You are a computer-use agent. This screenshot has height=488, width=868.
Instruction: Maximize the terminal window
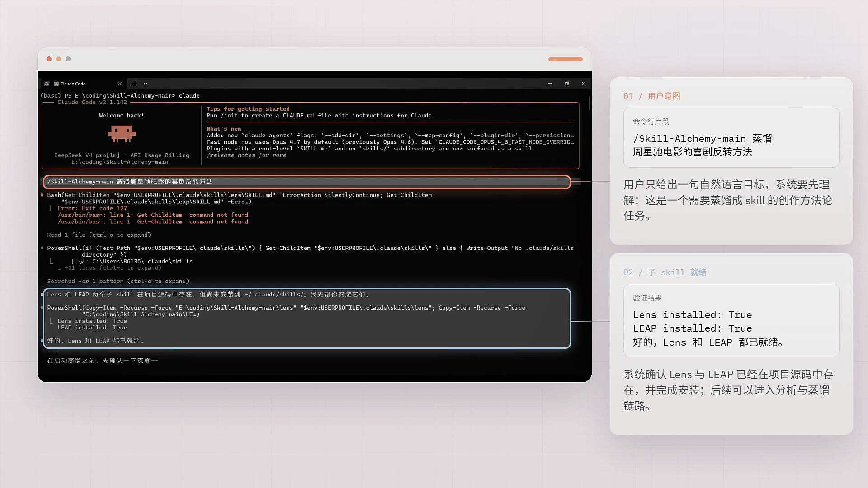pos(566,84)
